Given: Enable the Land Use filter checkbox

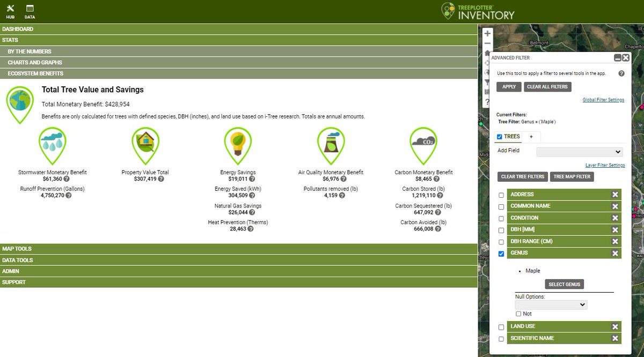Looking at the screenshot, I should pyautogui.click(x=501, y=327).
